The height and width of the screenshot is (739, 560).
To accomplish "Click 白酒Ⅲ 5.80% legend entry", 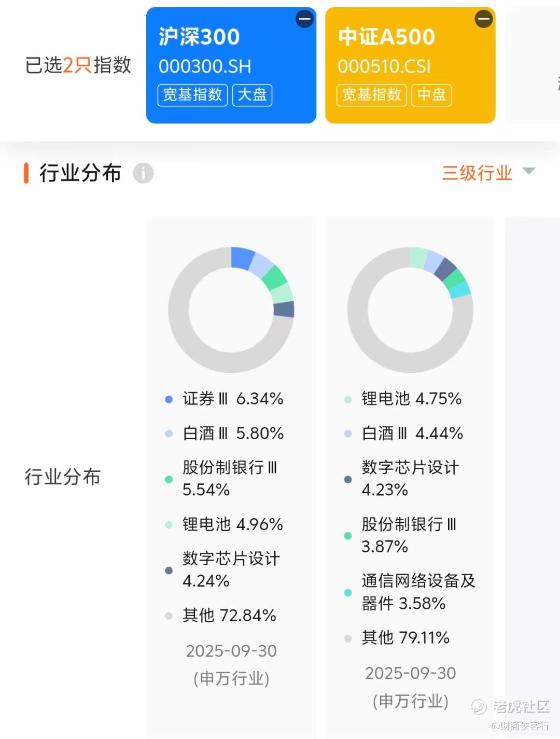I will click(233, 434).
